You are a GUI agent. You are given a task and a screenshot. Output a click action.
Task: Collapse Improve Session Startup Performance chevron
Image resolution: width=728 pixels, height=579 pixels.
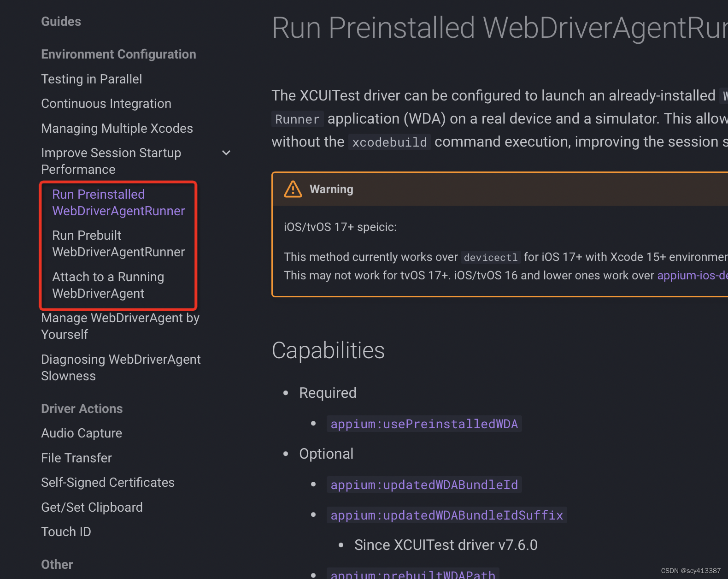point(226,153)
